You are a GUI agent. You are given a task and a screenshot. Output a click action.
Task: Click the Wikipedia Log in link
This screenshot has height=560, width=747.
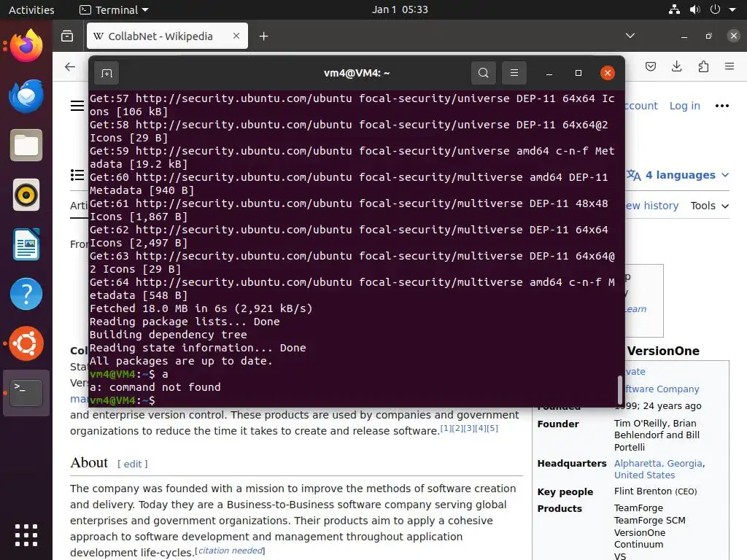point(684,106)
